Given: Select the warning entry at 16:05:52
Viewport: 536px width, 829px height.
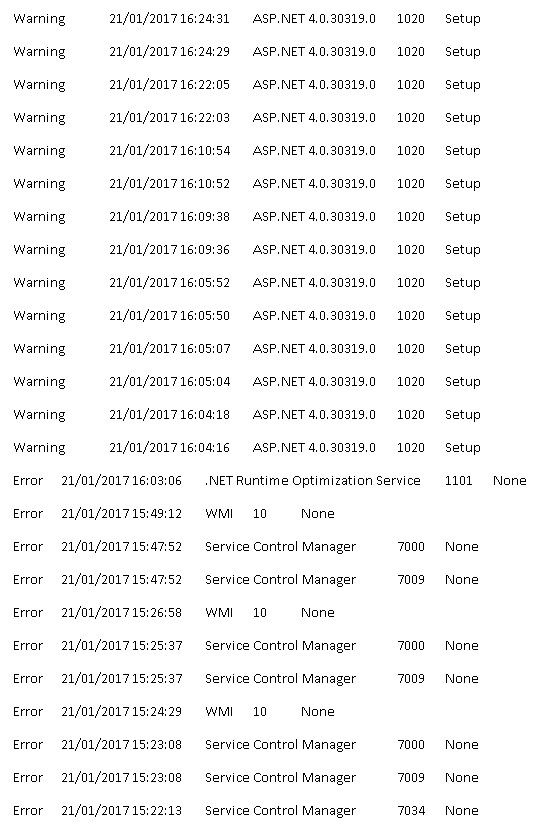Looking at the screenshot, I should [x=247, y=283].
